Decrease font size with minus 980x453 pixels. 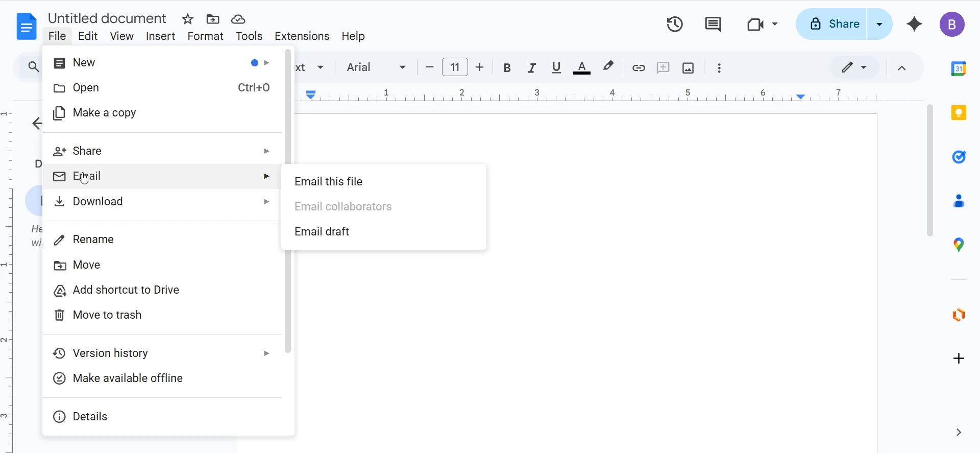coord(429,67)
